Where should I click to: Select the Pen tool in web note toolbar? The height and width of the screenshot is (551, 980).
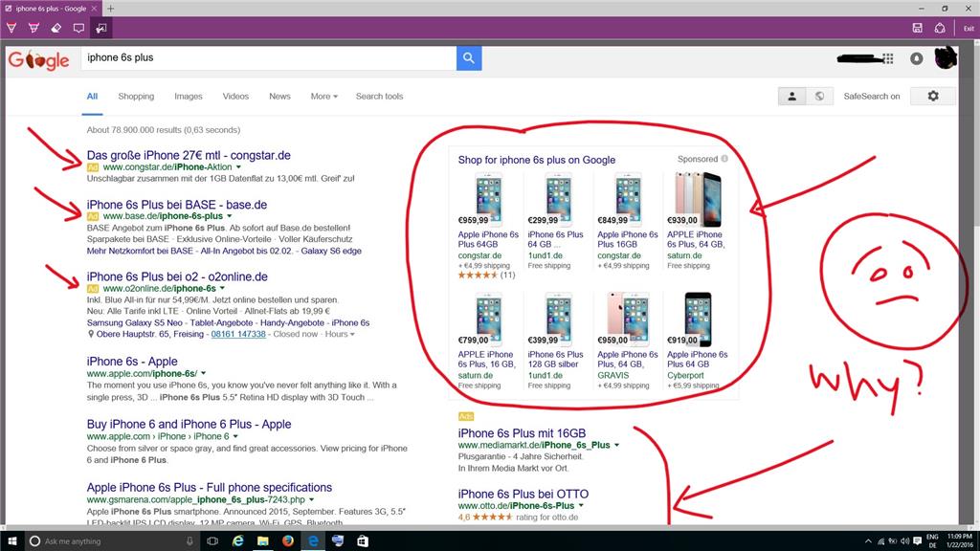11,28
